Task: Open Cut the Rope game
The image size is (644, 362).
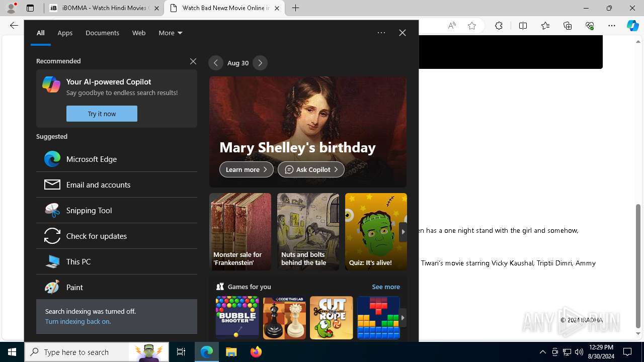Action: pos(332,318)
